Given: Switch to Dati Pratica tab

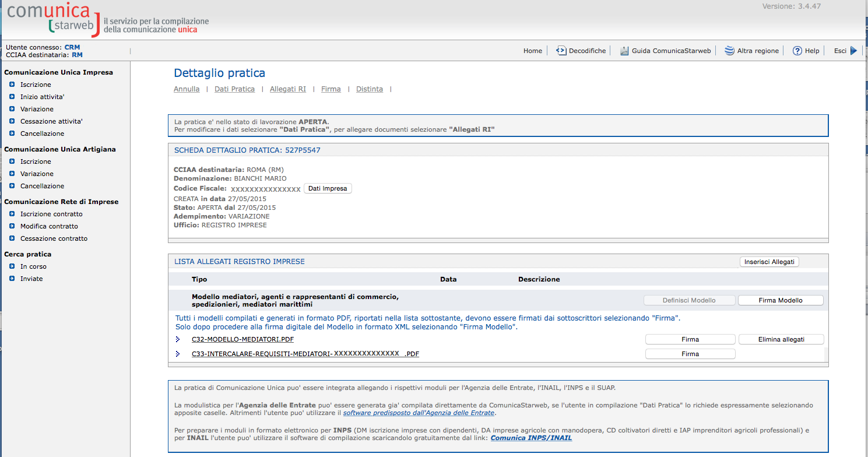Looking at the screenshot, I should [x=234, y=89].
